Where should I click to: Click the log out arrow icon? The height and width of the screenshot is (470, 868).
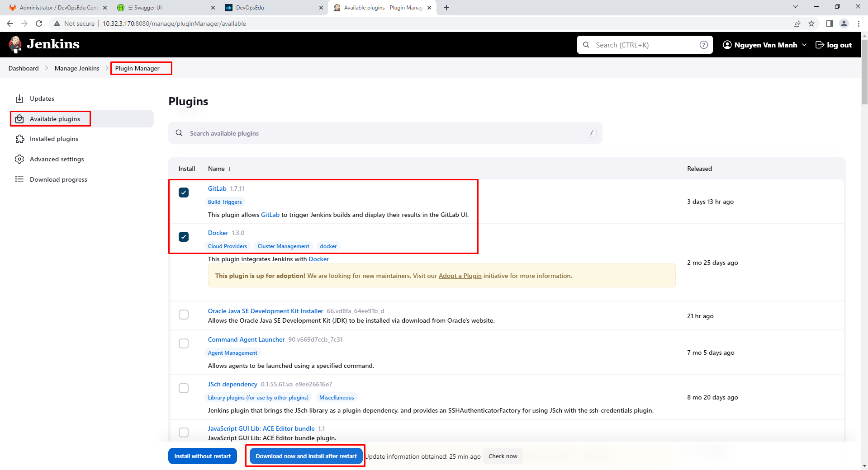point(819,45)
